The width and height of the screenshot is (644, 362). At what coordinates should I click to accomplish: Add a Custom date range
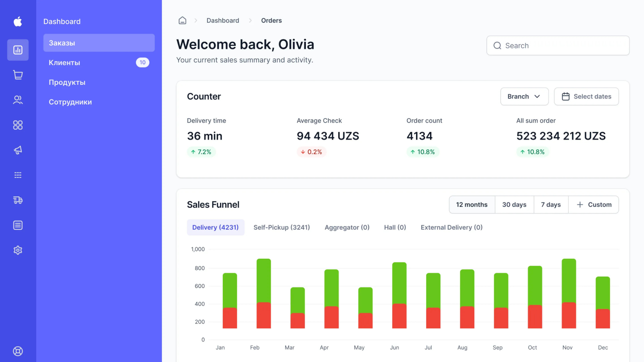(x=594, y=204)
